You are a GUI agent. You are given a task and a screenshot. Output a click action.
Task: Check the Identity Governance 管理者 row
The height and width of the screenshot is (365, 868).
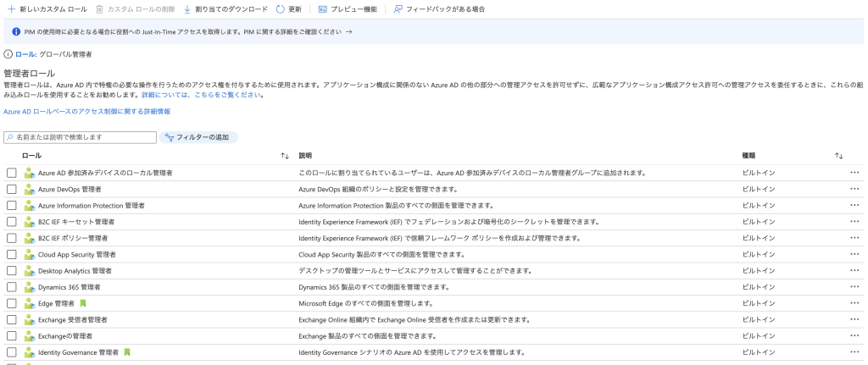(x=12, y=353)
